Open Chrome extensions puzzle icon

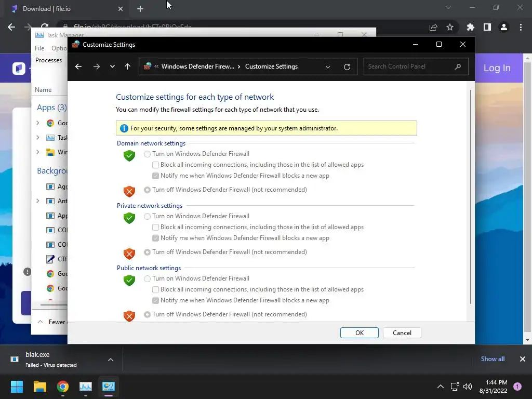(x=471, y=27)
